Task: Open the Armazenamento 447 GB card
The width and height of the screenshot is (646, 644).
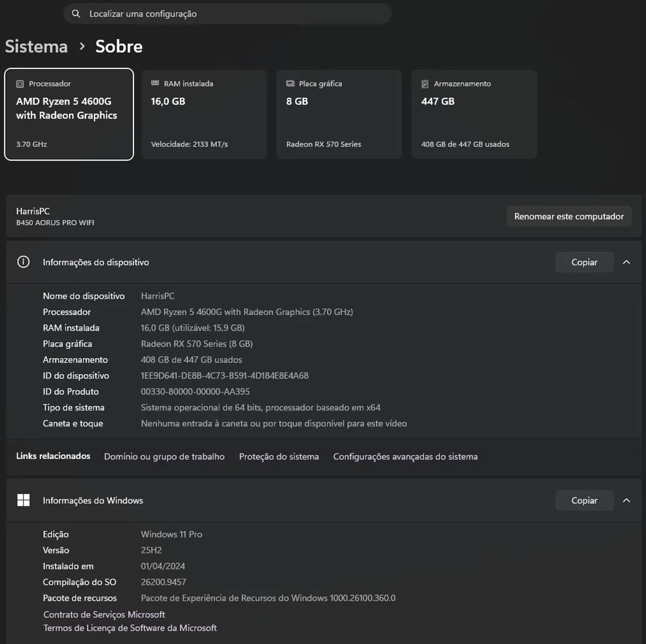Action: 474,114
